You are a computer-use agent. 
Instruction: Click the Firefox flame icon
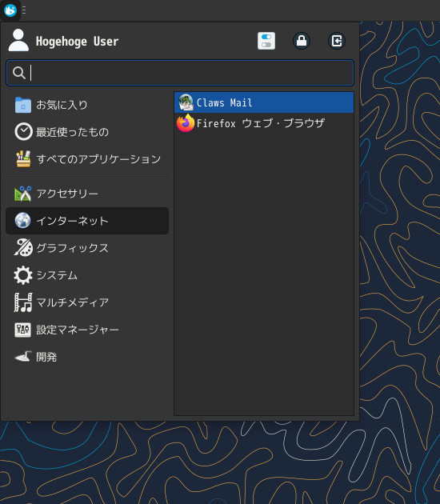coord(186,123)
